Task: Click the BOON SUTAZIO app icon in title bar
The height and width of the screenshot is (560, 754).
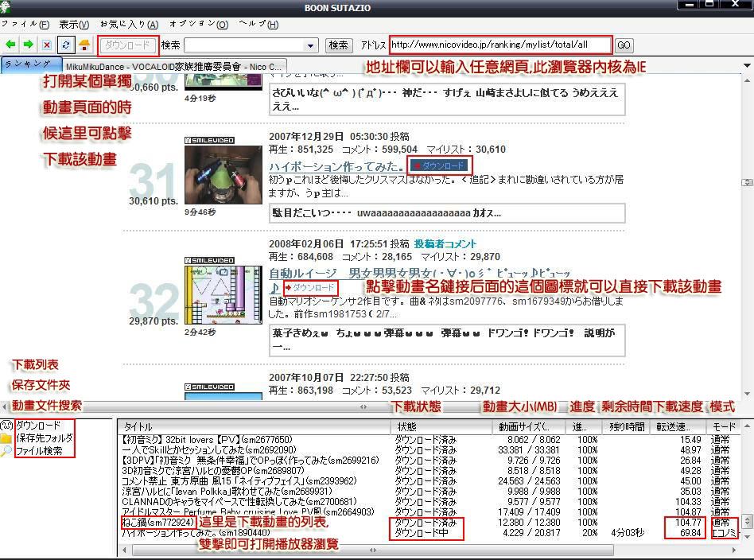Action: click(x=5, y=6)
